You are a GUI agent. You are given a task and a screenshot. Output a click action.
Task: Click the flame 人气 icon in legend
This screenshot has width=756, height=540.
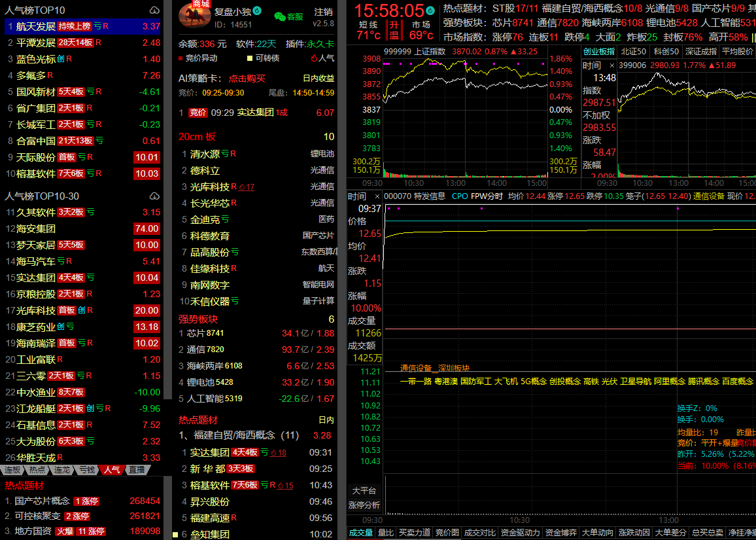pyautogui.click(x=314, y=58)
